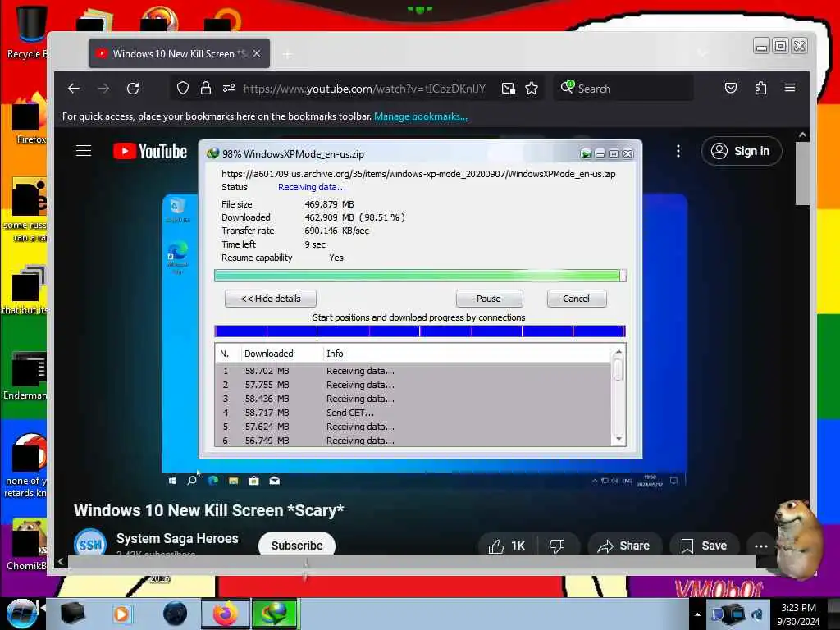Pause the WindowsXPMode download

pyautogui.click(x=489, y=299)
